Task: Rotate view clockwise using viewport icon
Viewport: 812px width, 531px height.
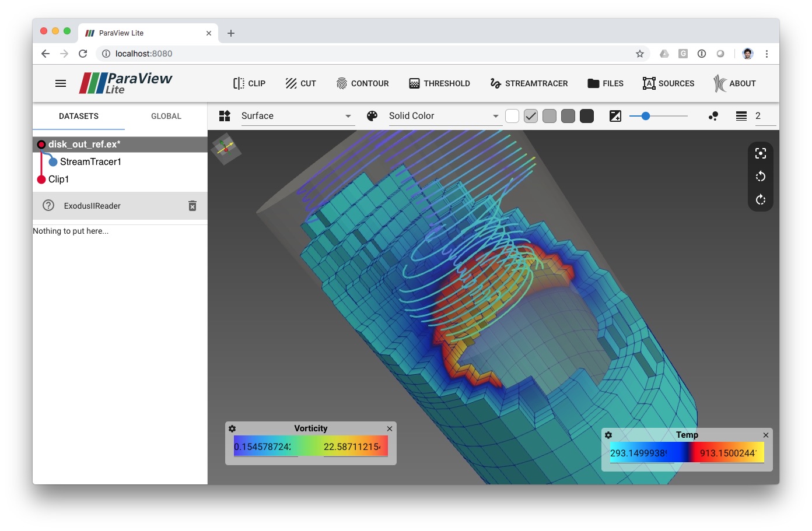Action: coord(760,200)
